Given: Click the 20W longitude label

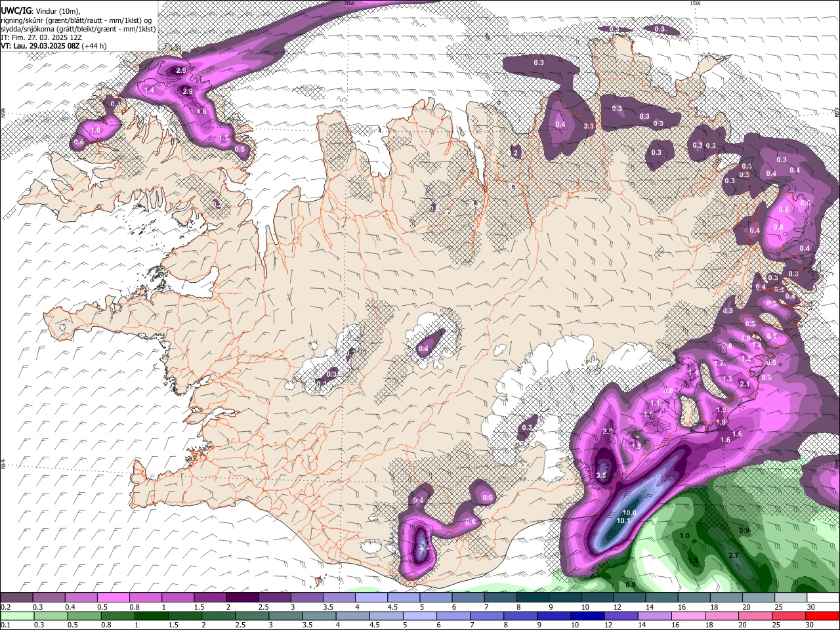Looking at the screenshot, I should tap(349, 3).
